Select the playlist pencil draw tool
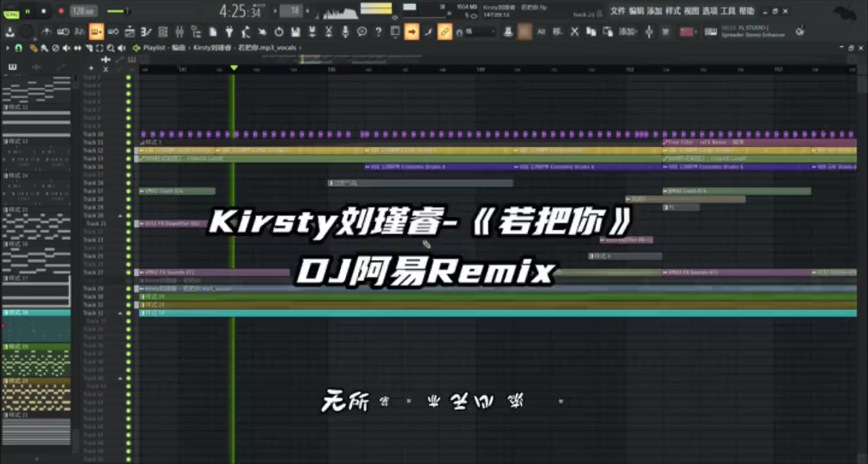Screen dimensions: 868x464 (33, 48)
